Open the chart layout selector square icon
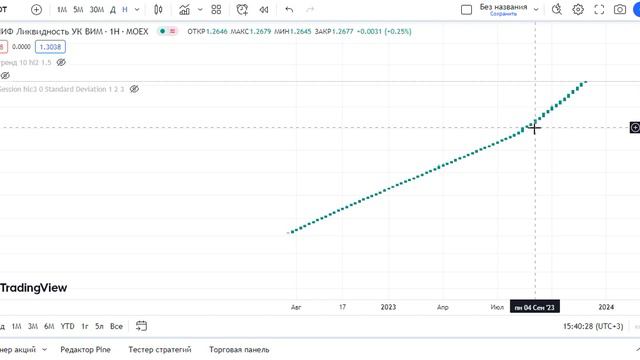This screenshot has height=360, width=640. [466, 9]
